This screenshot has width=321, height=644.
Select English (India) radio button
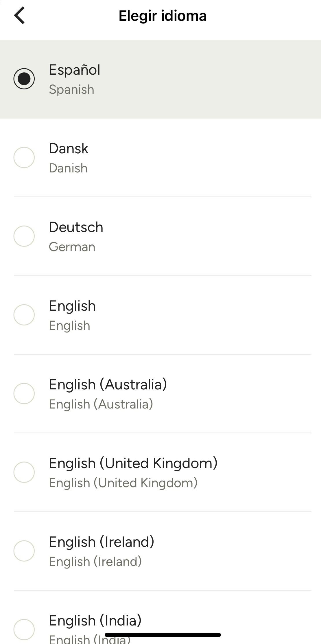(24, 630)
